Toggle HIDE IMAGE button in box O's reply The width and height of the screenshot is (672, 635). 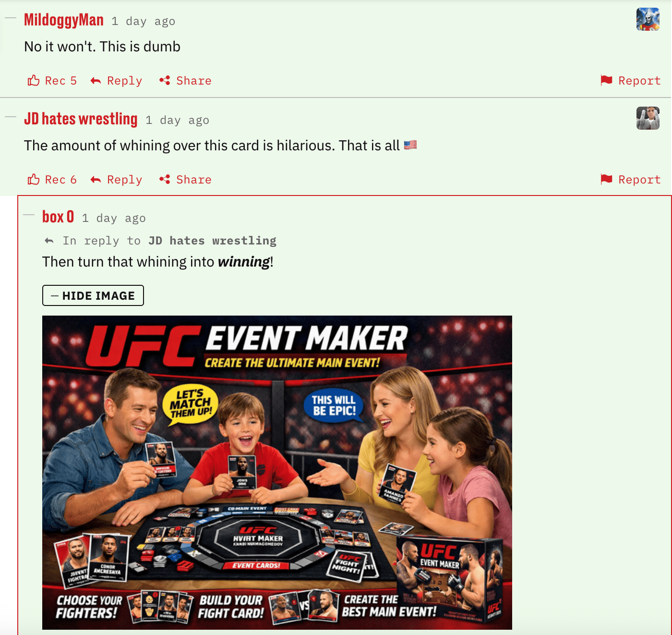(x=93, y=295)
